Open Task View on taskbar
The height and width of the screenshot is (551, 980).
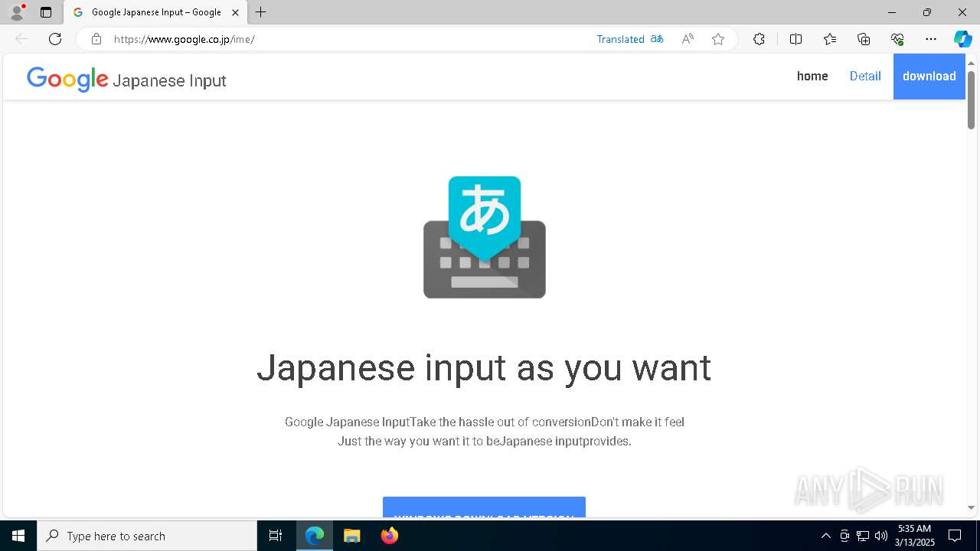pyautogui.click(x=276, y=536)
